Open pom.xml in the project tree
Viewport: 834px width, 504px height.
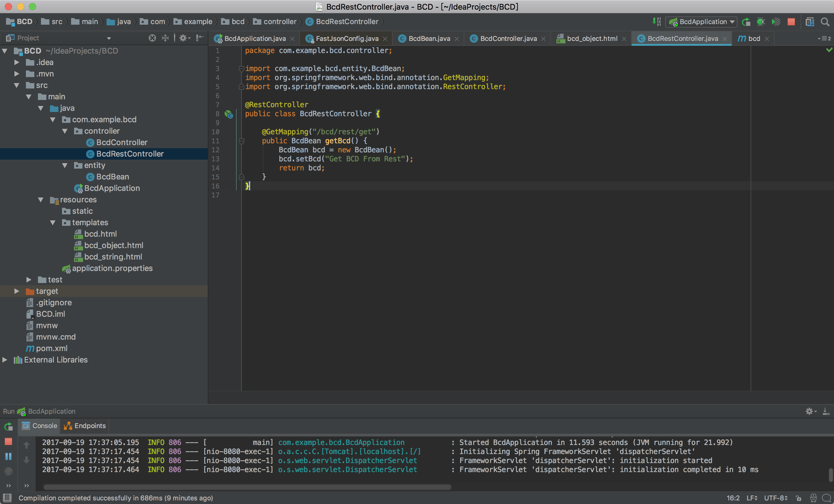(x=51, y=348)
